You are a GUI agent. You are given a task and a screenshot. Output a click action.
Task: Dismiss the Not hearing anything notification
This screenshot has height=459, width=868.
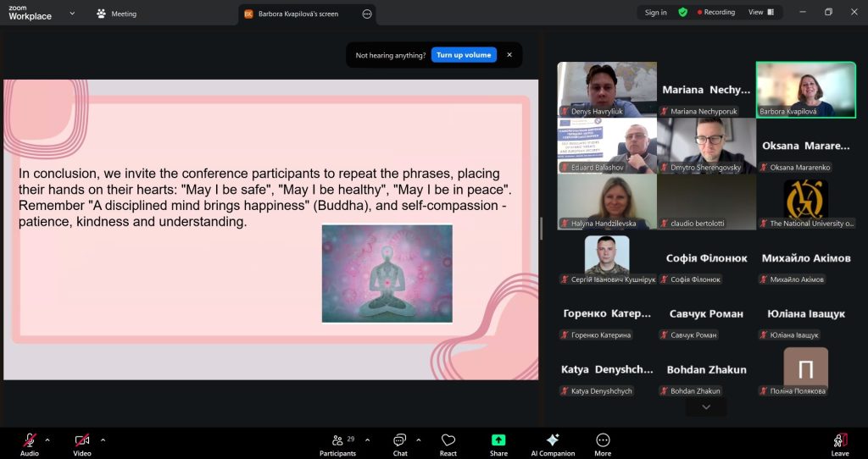pos(509,55)
